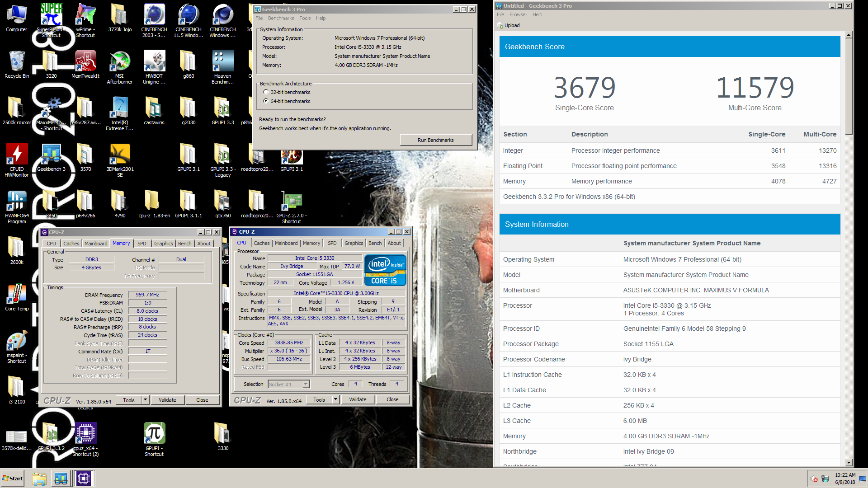Open the Recycle Bin icon
The height and width of the screenshot is (488, 868).
(x=17, y=64)
